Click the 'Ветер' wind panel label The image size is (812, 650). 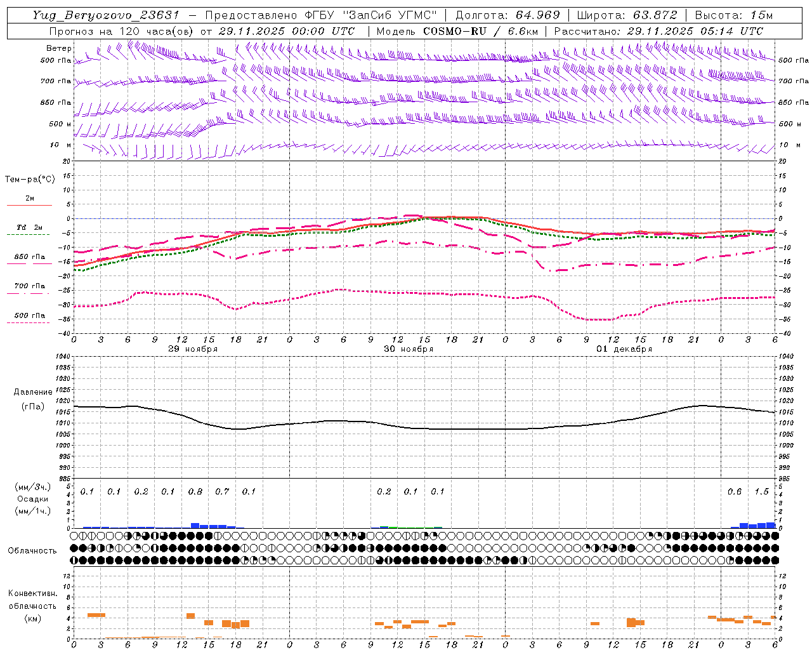pos(59,48)
